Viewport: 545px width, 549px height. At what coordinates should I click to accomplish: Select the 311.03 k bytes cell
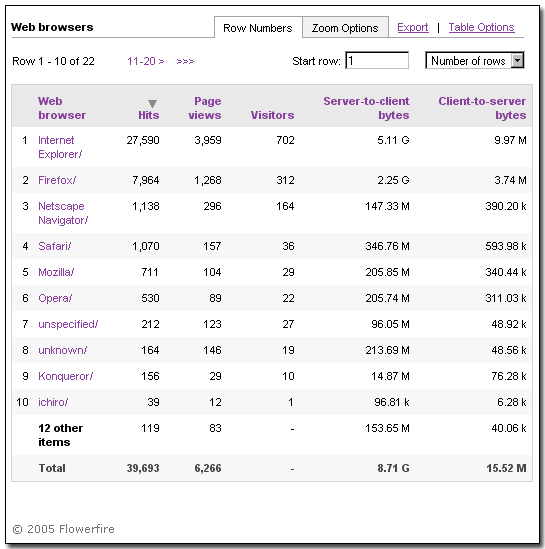pyautogui.click(x=506, y=298)
